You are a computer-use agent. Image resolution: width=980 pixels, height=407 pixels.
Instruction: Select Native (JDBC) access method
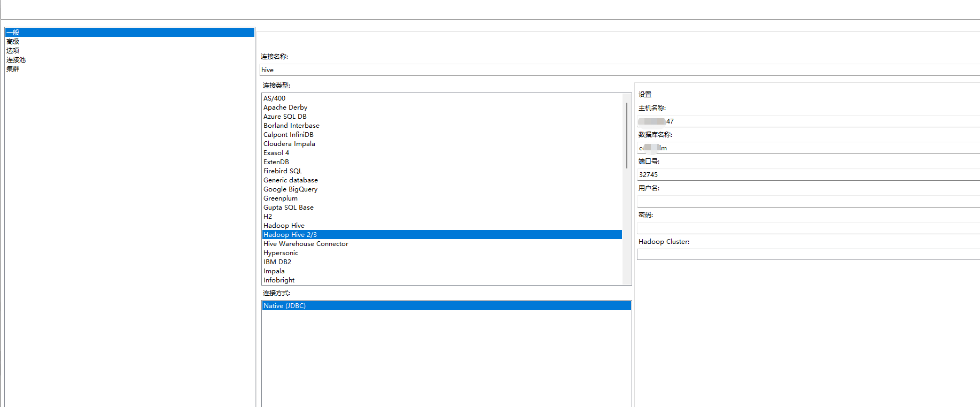pos(284,306)
